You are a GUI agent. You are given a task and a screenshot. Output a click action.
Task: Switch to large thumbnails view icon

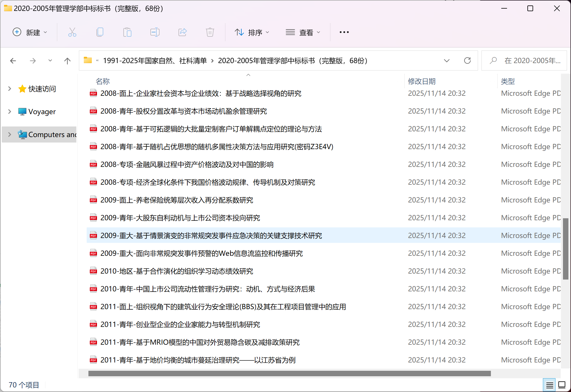[562, 385]
